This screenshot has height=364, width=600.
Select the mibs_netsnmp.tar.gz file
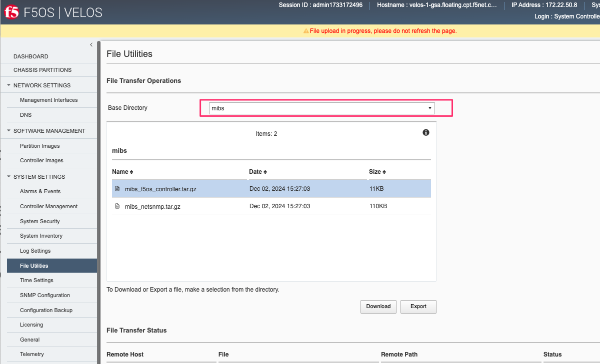271,206
